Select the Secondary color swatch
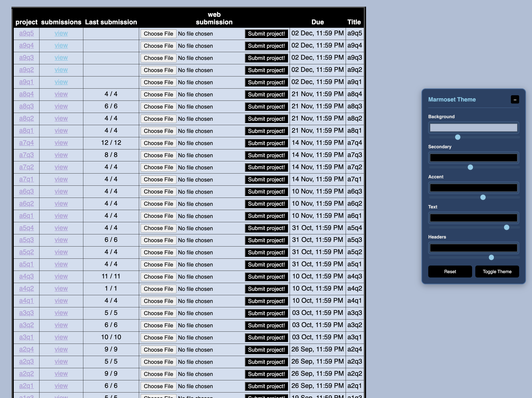 click(473, 157)
